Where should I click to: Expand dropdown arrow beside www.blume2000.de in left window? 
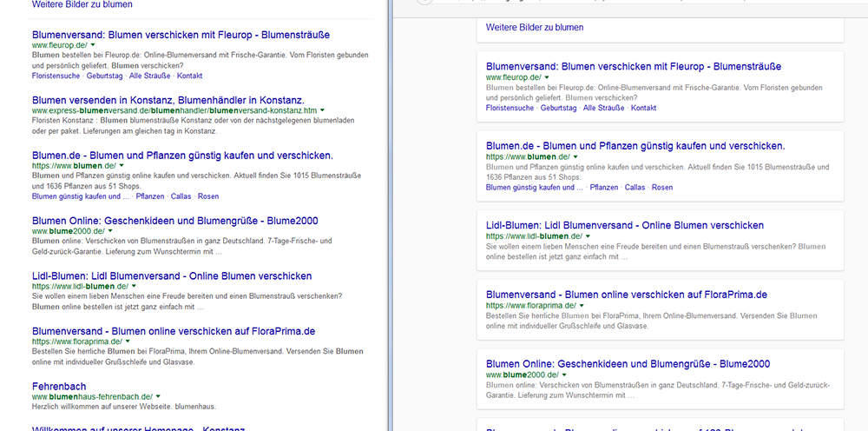pos(110,231)
